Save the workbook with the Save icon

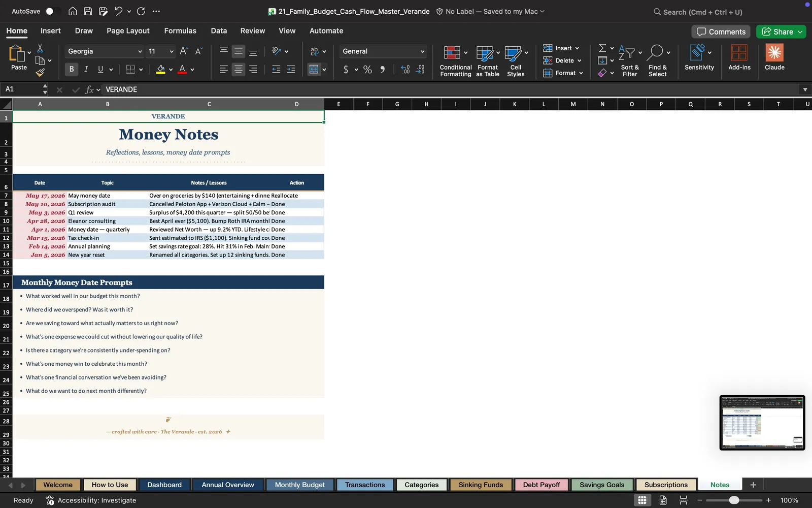coord(88,11)
